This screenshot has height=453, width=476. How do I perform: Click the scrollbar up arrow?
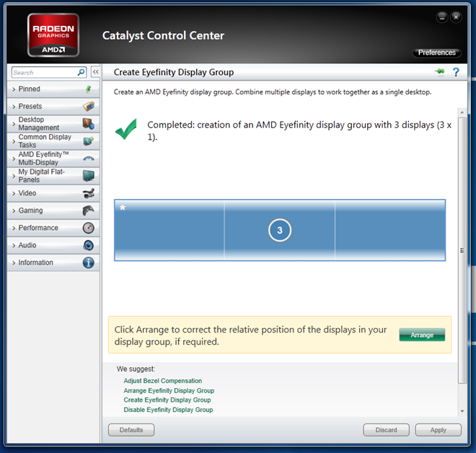point(462,113)
